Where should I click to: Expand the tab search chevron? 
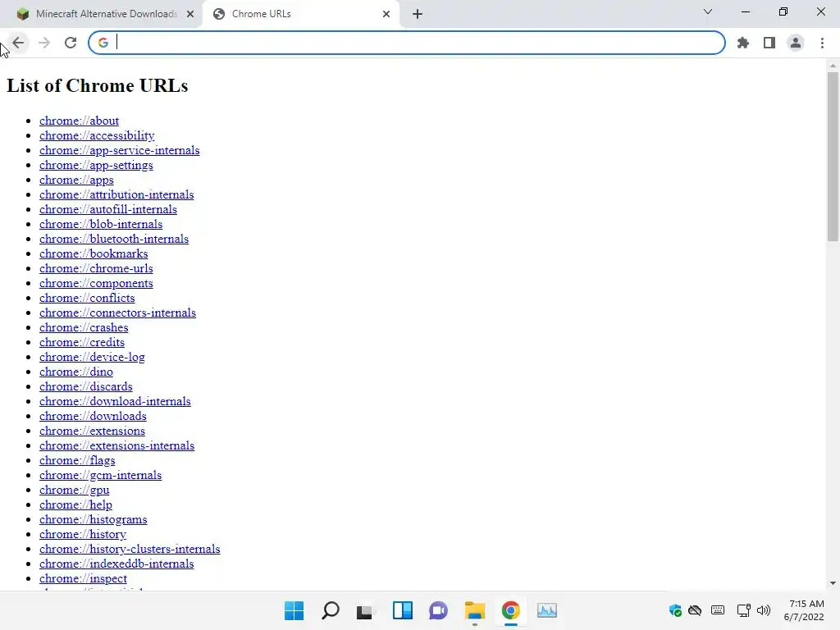(x=708, y=11)
